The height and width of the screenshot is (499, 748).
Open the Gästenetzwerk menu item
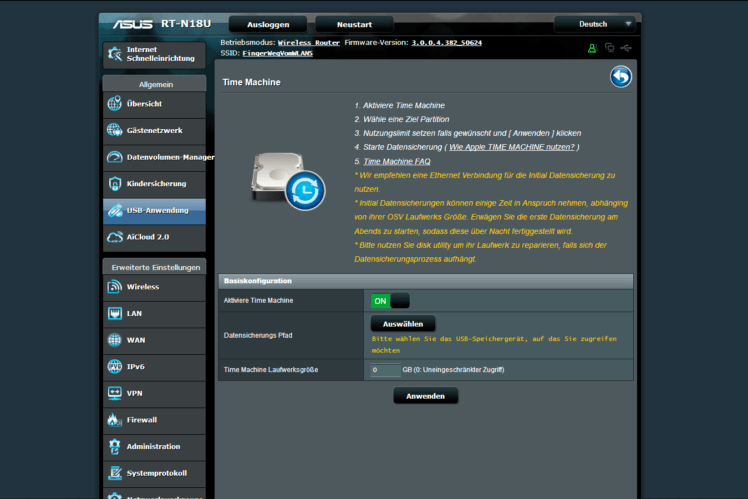pyautogui.click(x=155, y=130)
